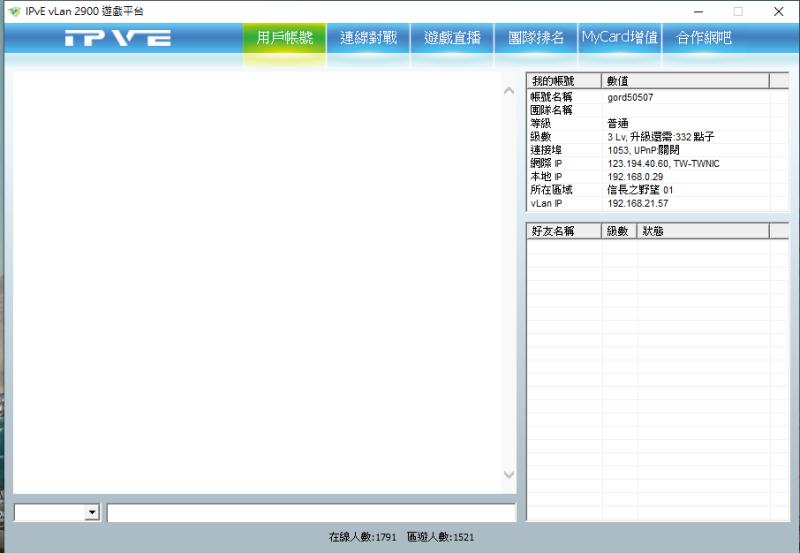Viewport: 800px width, 553px height.
Task: Select the 團隊名稱 row label
Action: tap(551, 110)
